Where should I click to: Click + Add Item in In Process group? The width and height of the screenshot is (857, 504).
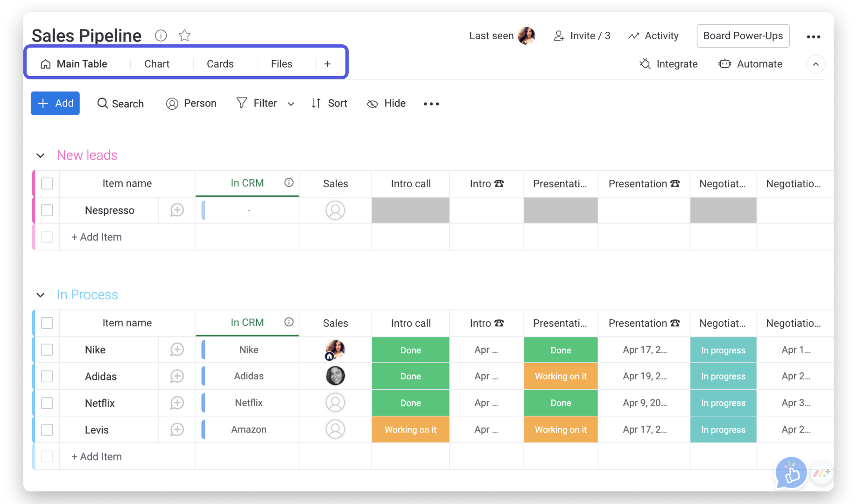pos(97,456)
